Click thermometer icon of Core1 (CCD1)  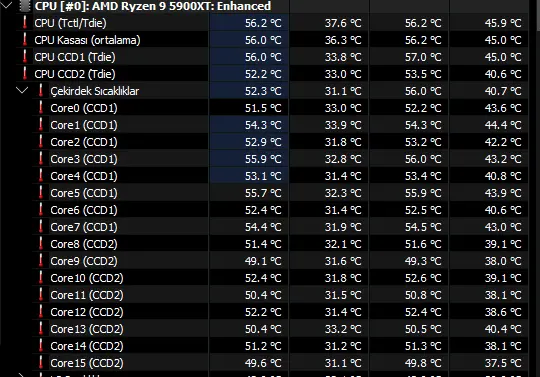click(41, 125)
